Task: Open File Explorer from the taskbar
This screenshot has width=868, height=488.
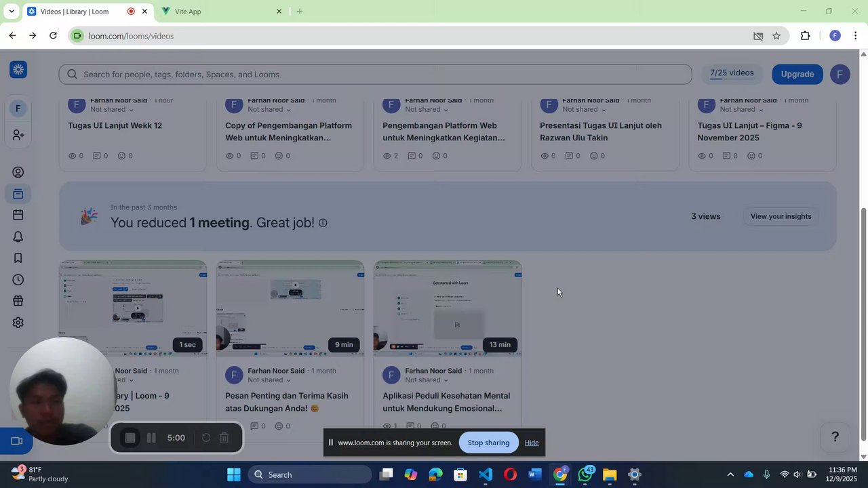Action: 609,474
